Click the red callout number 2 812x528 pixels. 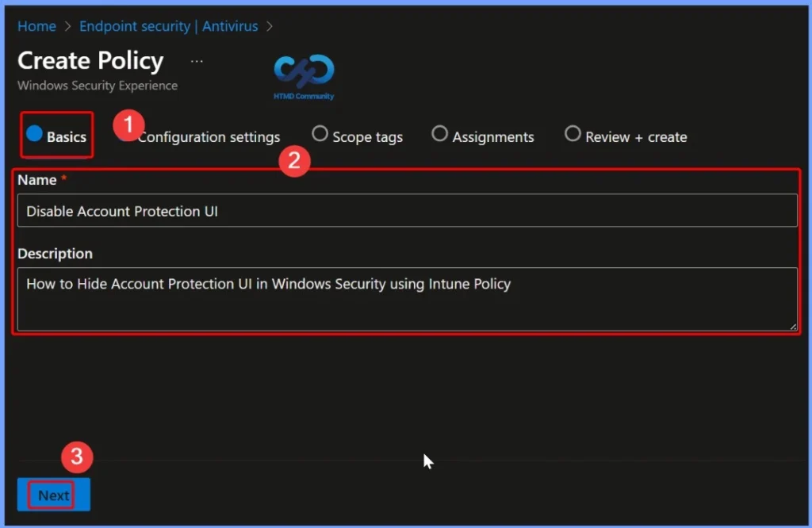[x=295, y=161]
